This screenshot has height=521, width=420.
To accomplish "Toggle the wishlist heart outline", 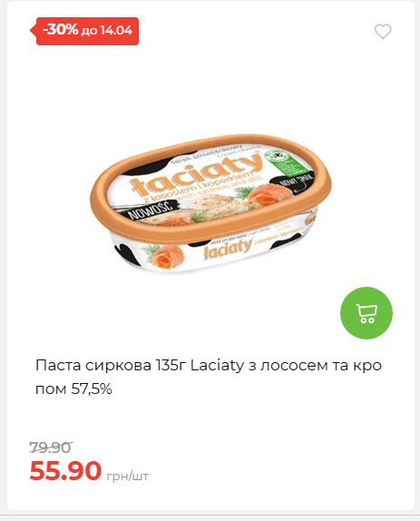I will (x=383, y=32).
